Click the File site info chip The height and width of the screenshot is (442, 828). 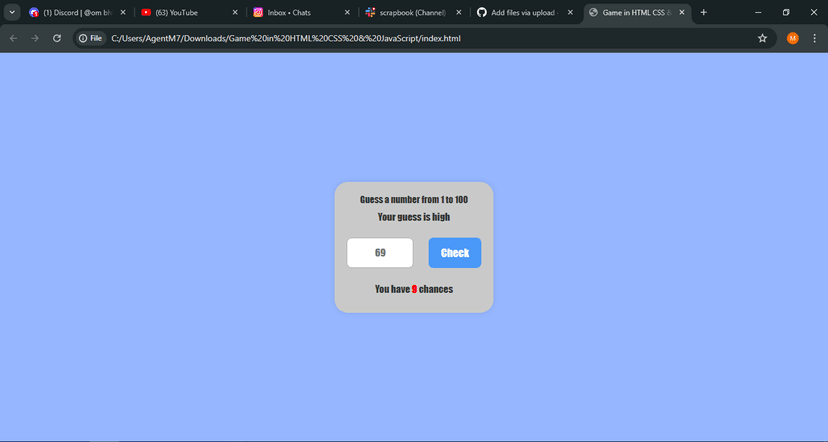[91, 38]
